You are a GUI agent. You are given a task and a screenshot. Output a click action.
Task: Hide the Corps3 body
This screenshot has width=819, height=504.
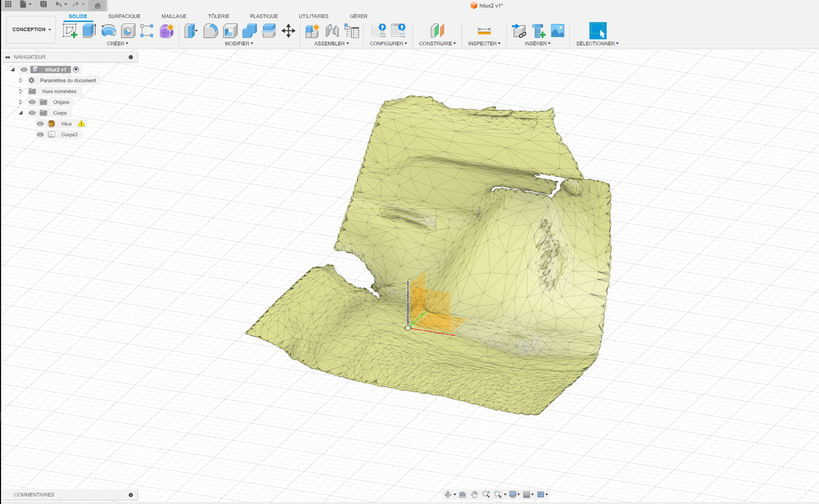tap(40, 134)
